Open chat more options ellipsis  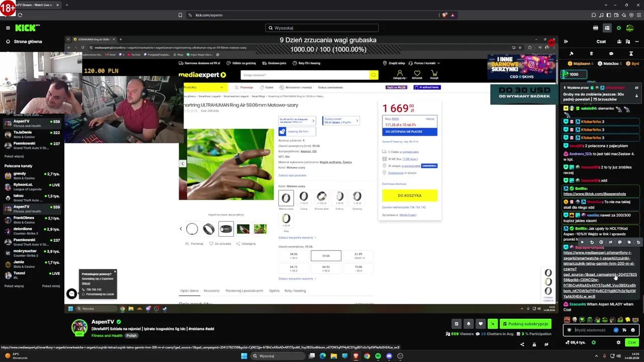(637, 42)
